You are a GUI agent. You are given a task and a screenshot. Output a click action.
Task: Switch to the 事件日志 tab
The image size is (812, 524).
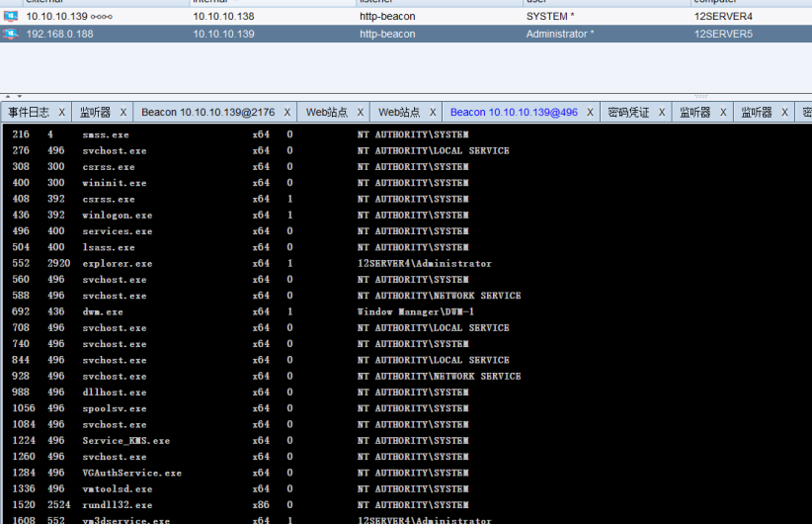(x=29, y=113)
